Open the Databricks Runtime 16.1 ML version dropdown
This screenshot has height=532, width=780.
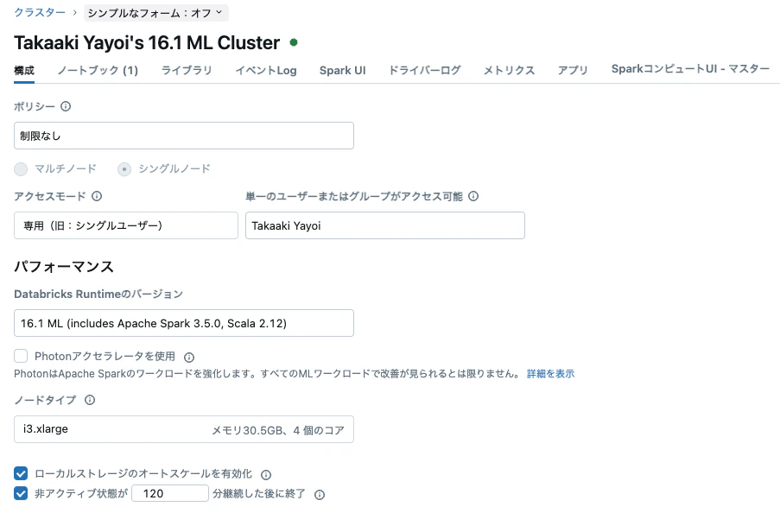tap(184, 323)
